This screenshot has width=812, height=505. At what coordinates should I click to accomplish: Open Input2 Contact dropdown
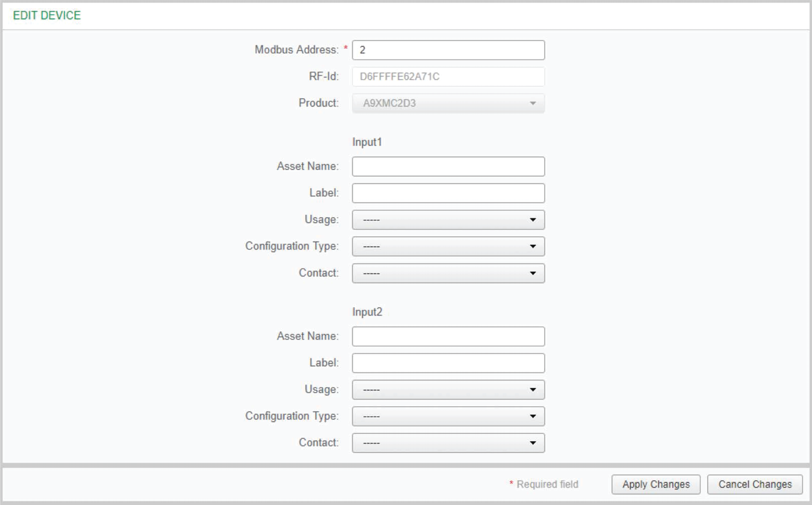tap(448, 443)
